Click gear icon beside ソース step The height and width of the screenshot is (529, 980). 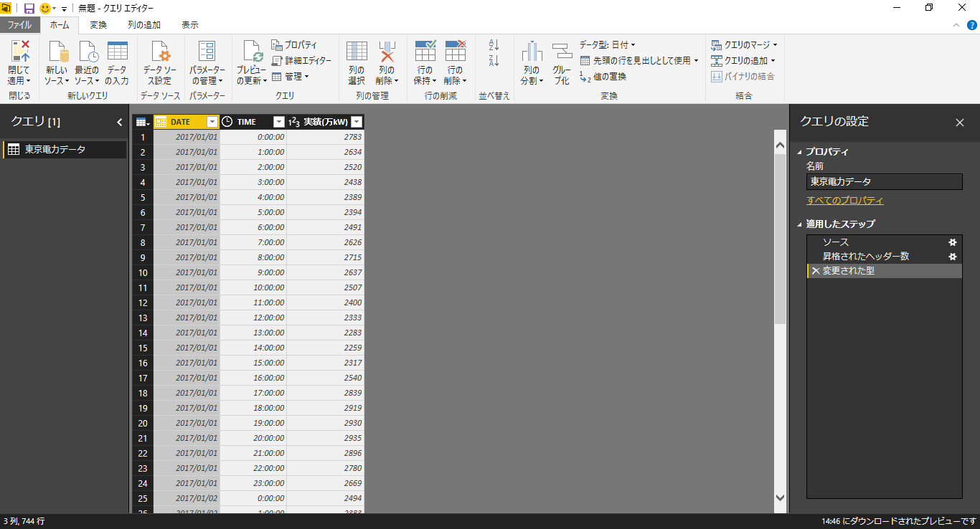(x=953, y=242)
